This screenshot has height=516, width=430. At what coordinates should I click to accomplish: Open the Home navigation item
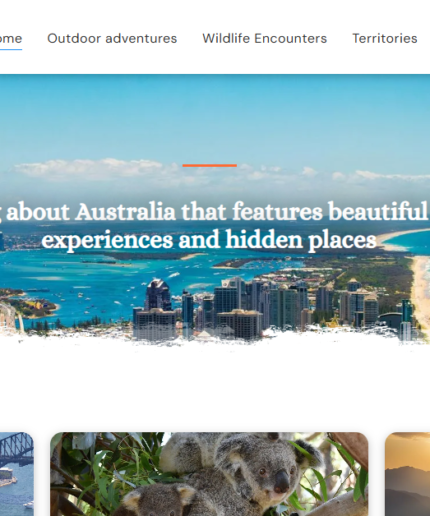[x=11, y=39]
